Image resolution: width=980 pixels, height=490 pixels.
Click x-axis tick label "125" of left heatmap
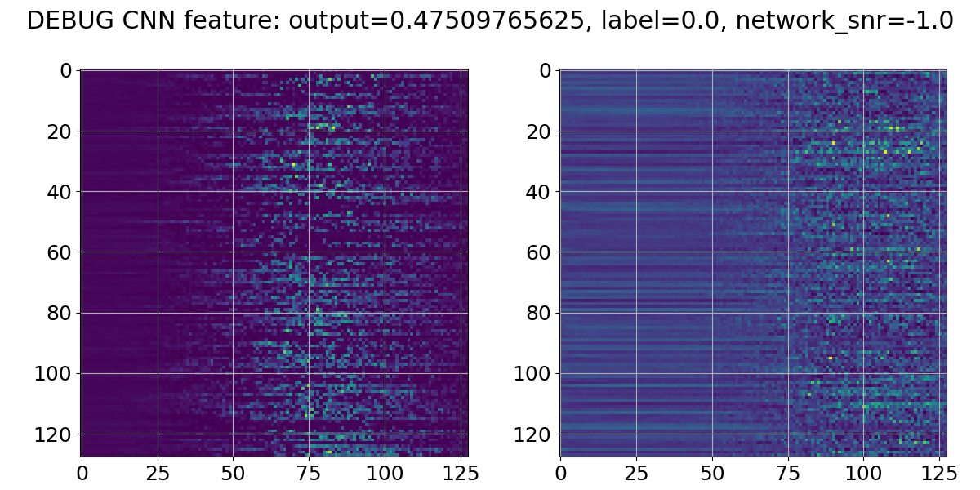[461, 472]
